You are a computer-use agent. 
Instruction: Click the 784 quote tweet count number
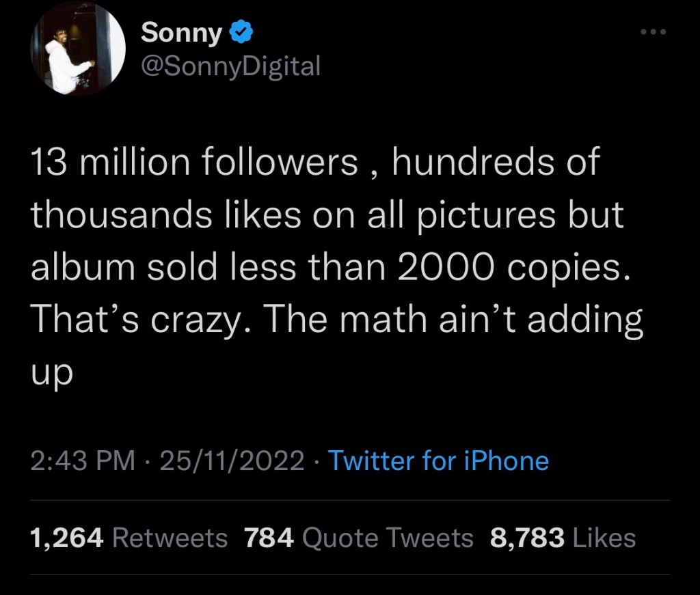coord(269,538)
